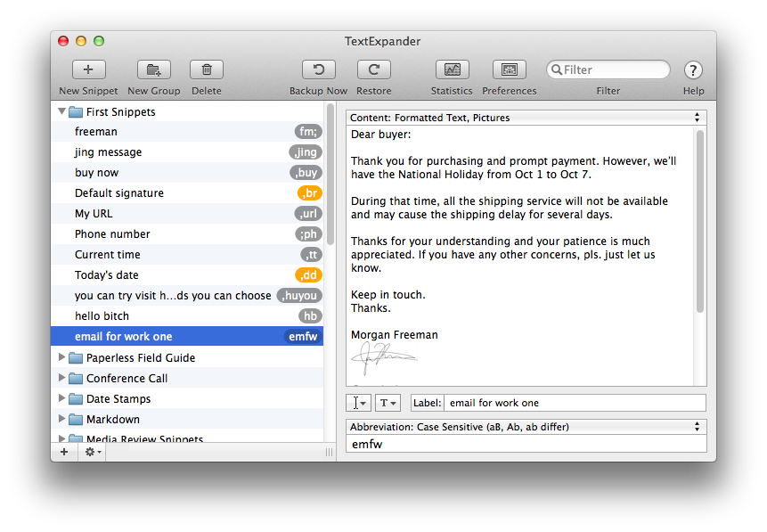Click the 'Dear buyer:' line in content
Viewport: 767px width, 532px height.
[x=381, y=135]
